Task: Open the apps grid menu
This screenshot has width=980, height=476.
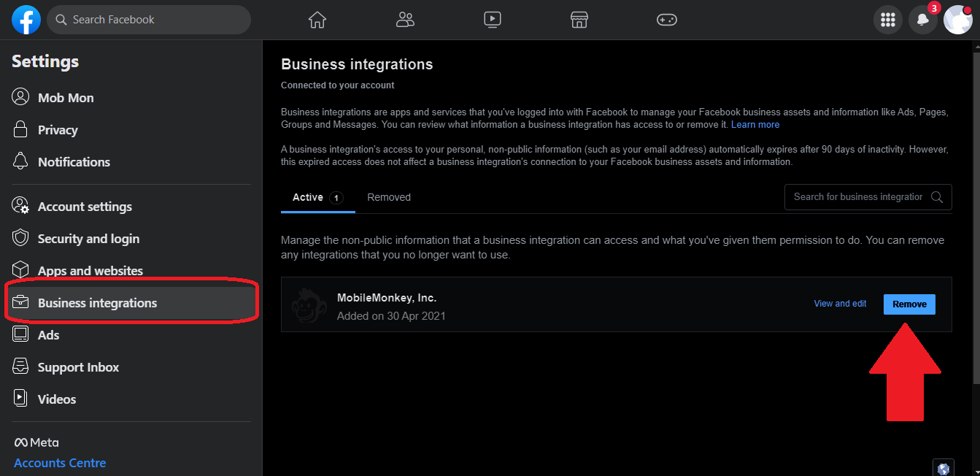Action: 888,20
